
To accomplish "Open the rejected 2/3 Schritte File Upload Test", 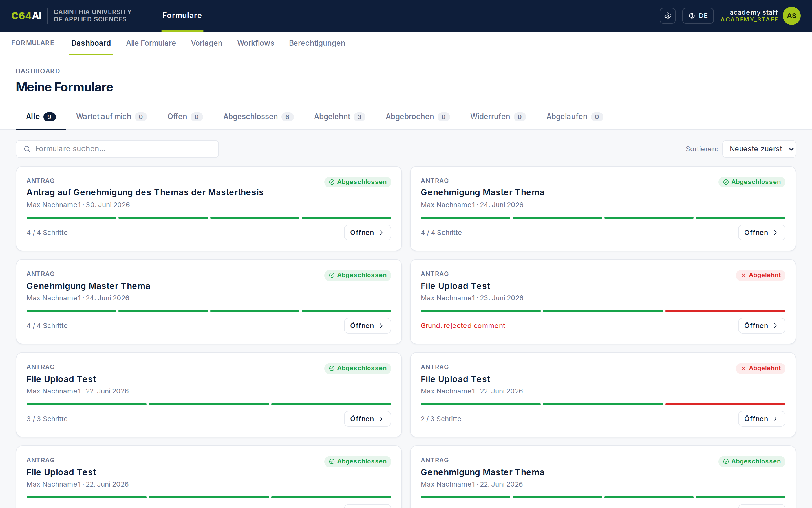I will click(761, 419).
